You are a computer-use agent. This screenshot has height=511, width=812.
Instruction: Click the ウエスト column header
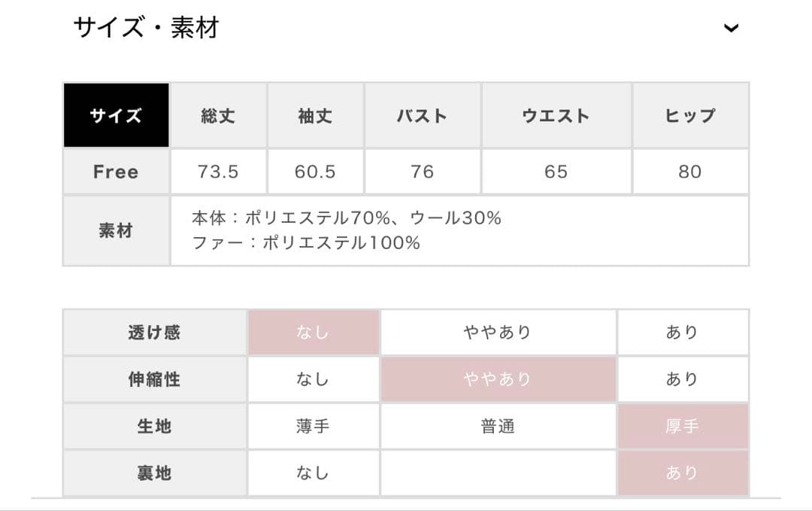[556, 115]
